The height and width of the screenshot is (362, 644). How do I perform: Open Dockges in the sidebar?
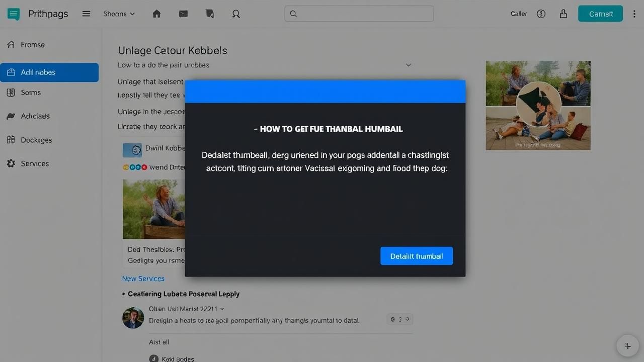[36, 140]
